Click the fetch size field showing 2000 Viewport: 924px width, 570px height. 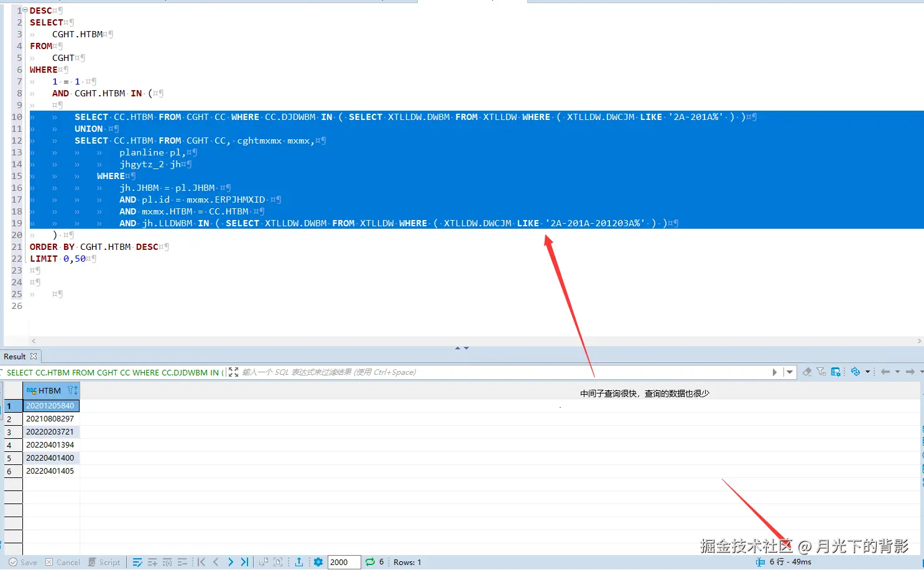[x=343, y=562]
